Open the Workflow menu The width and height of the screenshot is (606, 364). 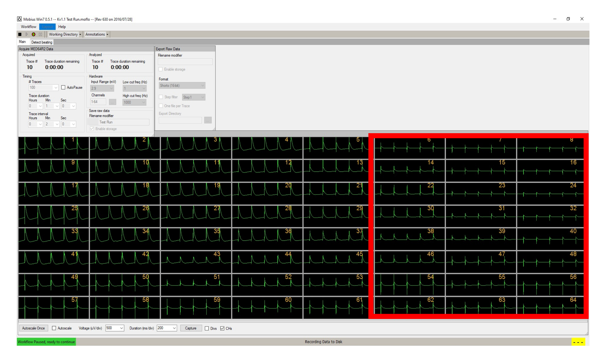(x=28, y=27)
